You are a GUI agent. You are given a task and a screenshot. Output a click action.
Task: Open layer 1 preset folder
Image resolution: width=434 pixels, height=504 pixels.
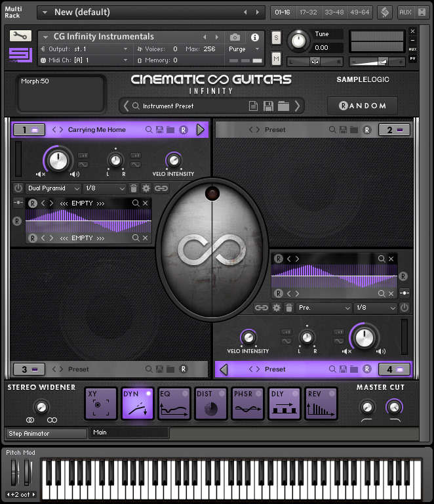(170, 129)
